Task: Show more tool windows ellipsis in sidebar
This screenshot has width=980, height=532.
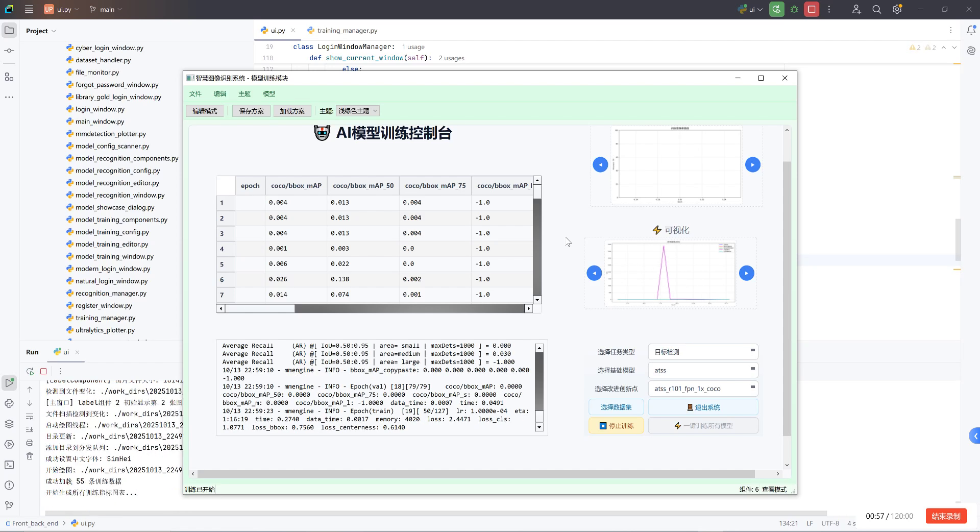Action: [x=9, y=97]
